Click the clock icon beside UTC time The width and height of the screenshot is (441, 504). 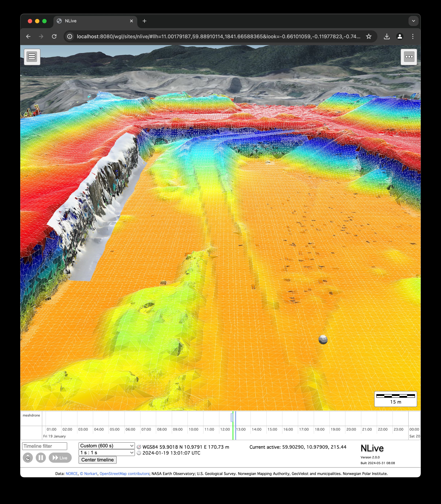pyautogui.click(x=139, y=453)
